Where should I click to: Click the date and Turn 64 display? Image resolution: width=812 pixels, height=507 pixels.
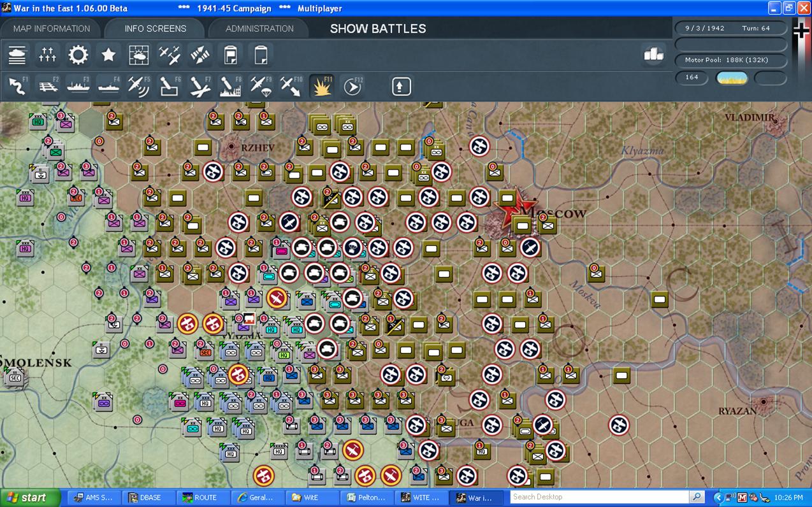click(732, 29)
